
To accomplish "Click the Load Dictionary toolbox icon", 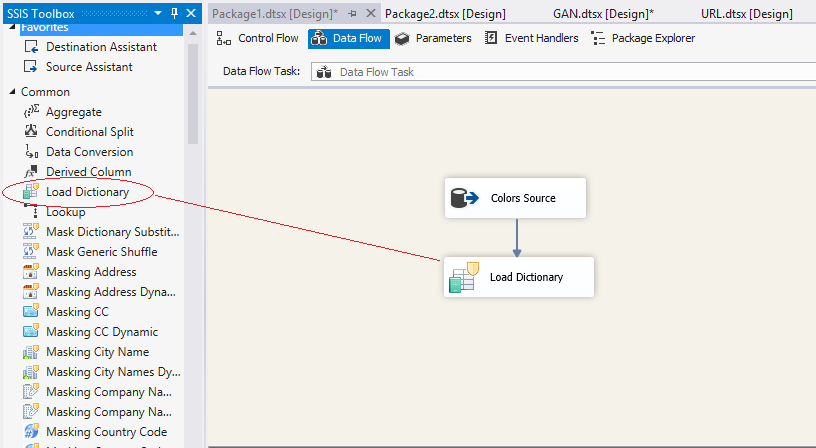I will click(x=31, y=191).
